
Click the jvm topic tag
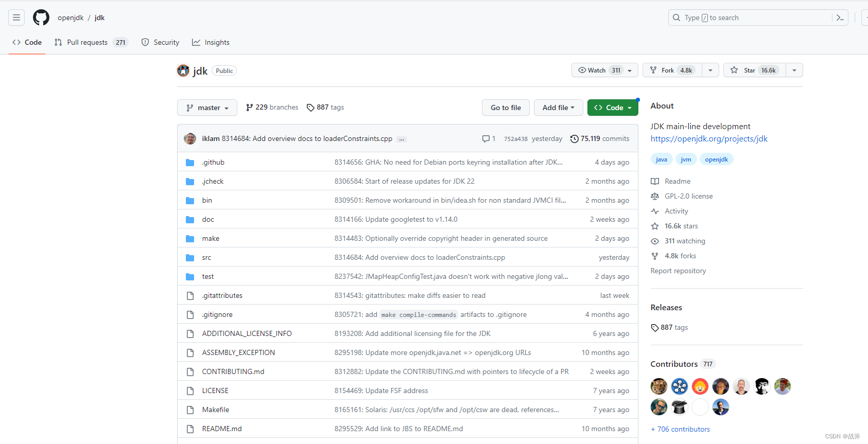[686, 159]
